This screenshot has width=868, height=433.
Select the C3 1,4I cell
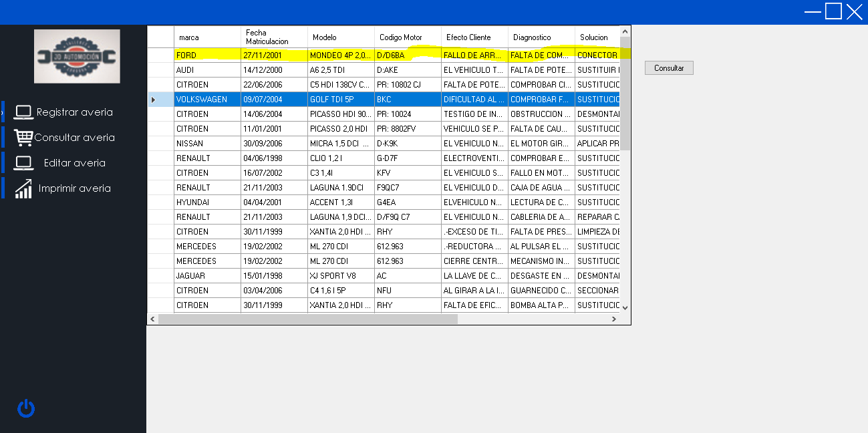point(341,173)
